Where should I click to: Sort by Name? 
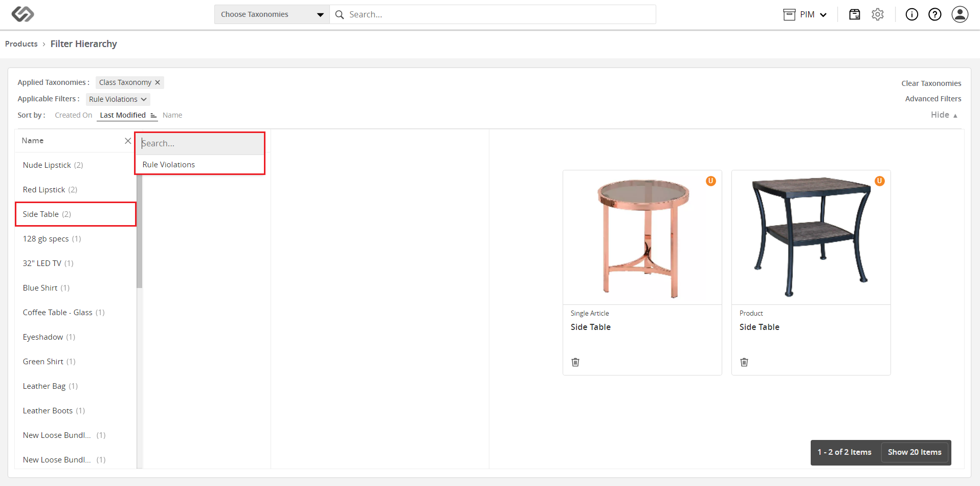click(172, 115)
